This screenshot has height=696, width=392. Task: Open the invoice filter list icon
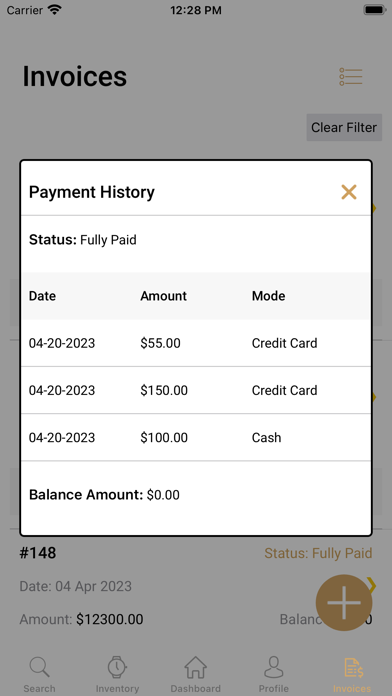(351, 77)
